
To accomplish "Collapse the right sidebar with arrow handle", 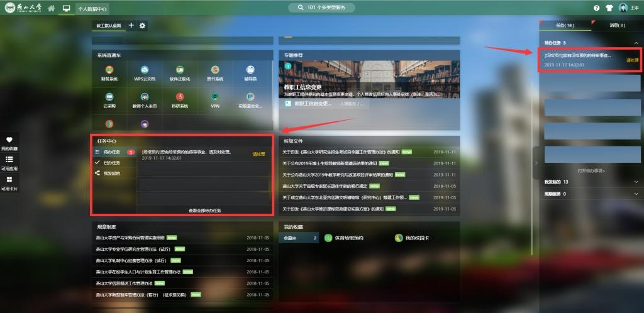I will [535, 163].
